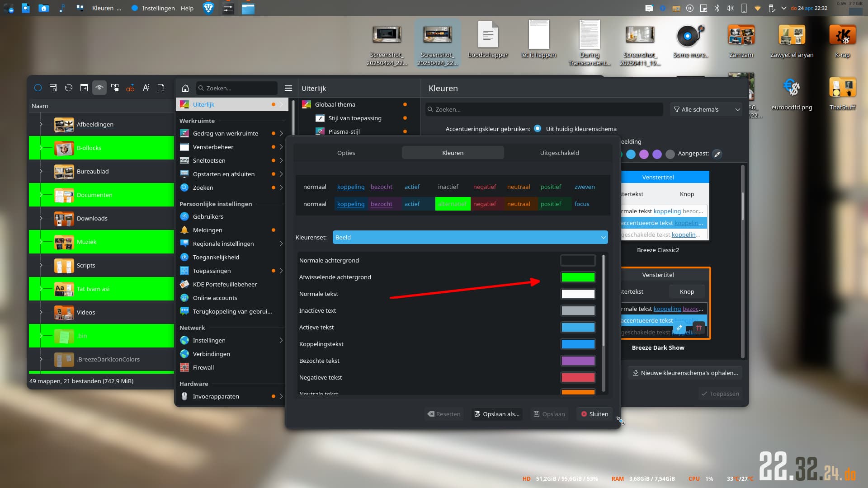Image resolution: width=868 pixels, height=488 pixels.
Task: Click the orange 'ab' rename icon
Action: [x=130, y=88]
